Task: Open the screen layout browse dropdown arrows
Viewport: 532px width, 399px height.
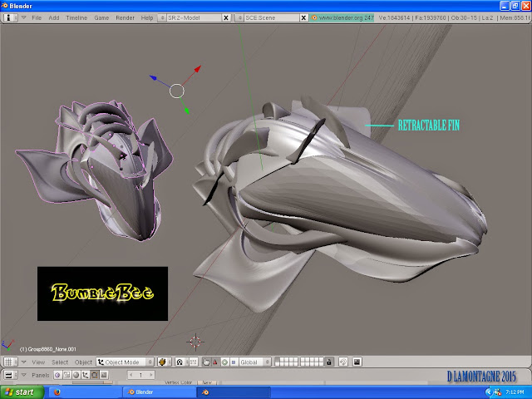Action: (162, 17)
